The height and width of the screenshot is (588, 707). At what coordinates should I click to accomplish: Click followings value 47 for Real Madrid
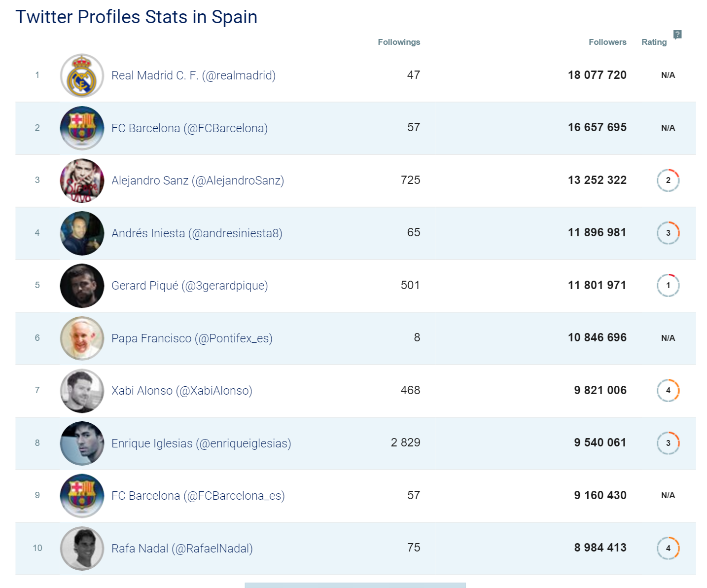pos(414,75)
